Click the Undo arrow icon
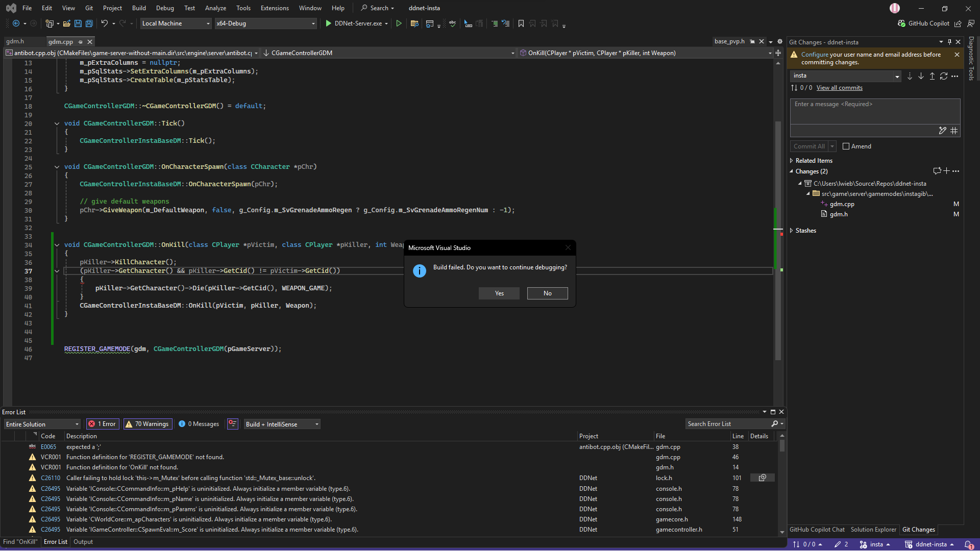 (x=104, y=23)
